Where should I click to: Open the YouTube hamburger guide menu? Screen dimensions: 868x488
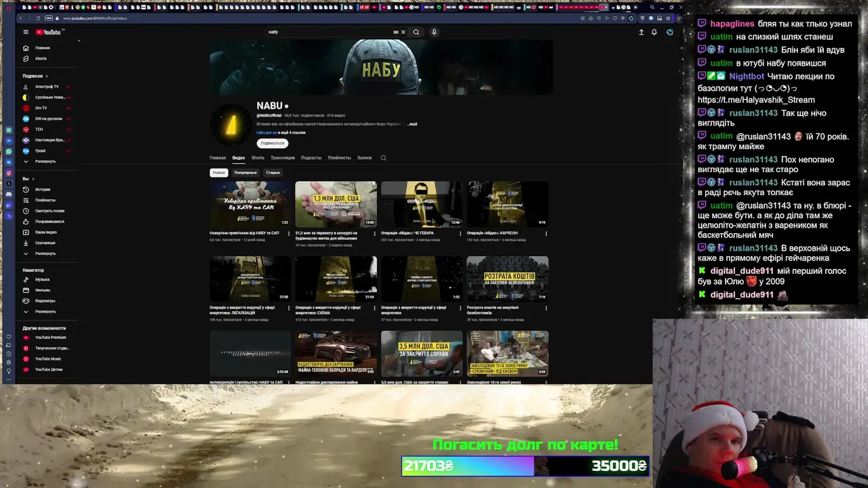26,32
